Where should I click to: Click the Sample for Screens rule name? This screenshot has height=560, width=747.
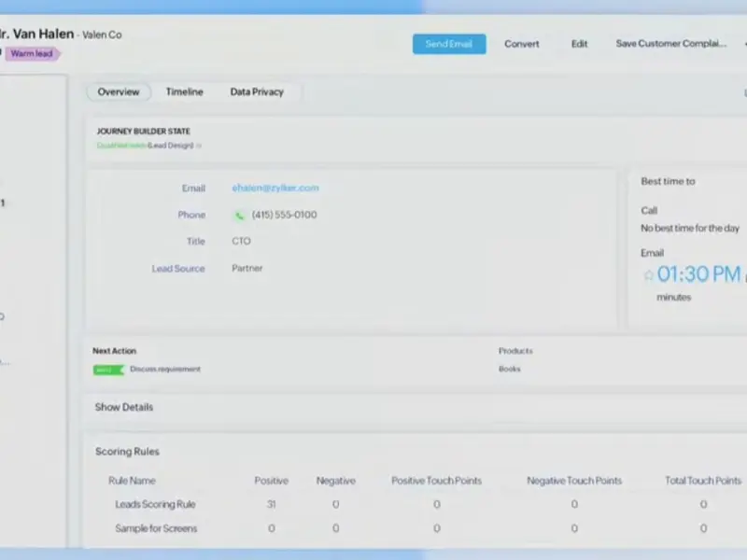click(156, 528)
